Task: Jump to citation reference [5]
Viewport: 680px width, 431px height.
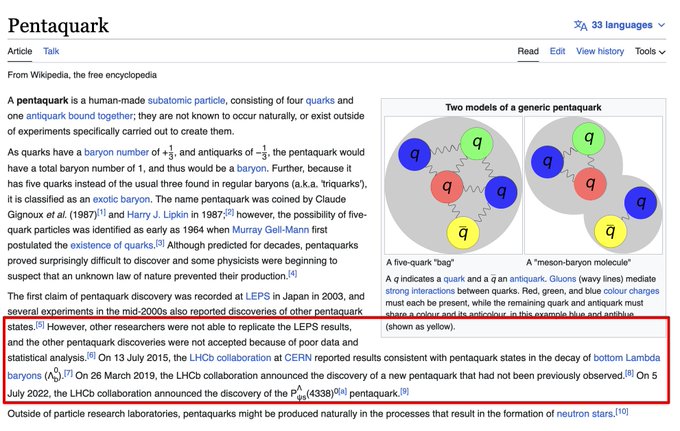Action: coord(40,324)
